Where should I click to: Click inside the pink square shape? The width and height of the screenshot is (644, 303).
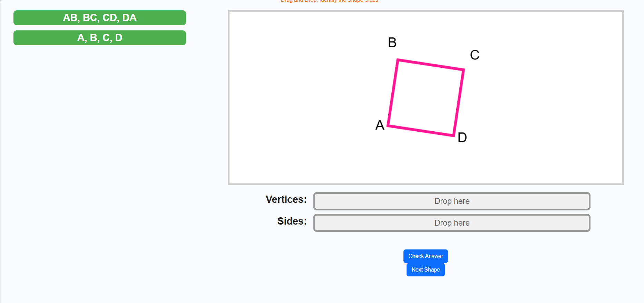pos(426,98)
